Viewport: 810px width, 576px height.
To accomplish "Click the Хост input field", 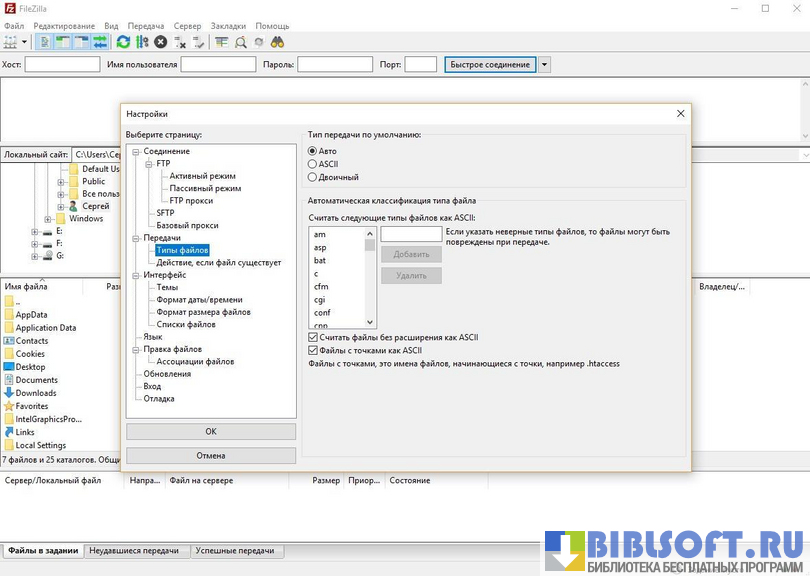I will (x=62, y=65).
